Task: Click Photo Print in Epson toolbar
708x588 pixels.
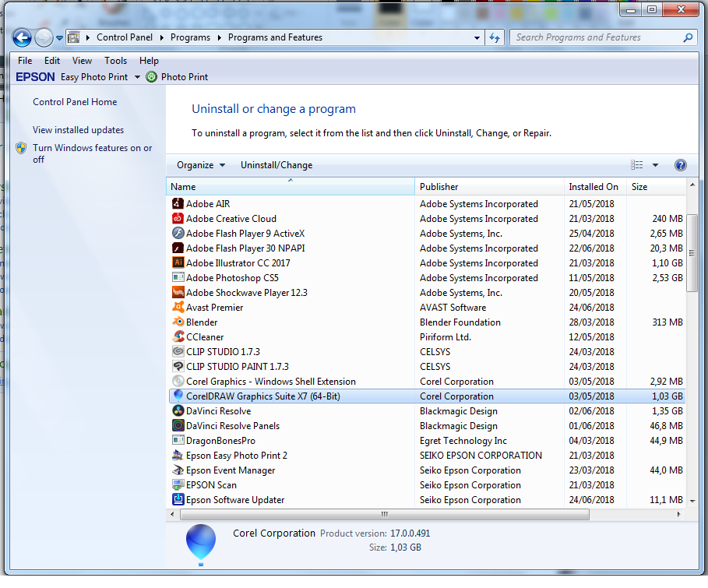Action: point(185,77)
